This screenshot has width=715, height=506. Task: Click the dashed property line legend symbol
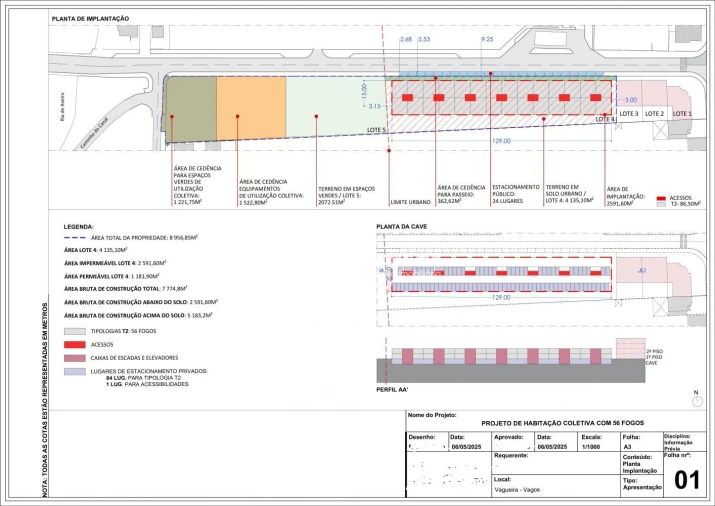point(76,235)
